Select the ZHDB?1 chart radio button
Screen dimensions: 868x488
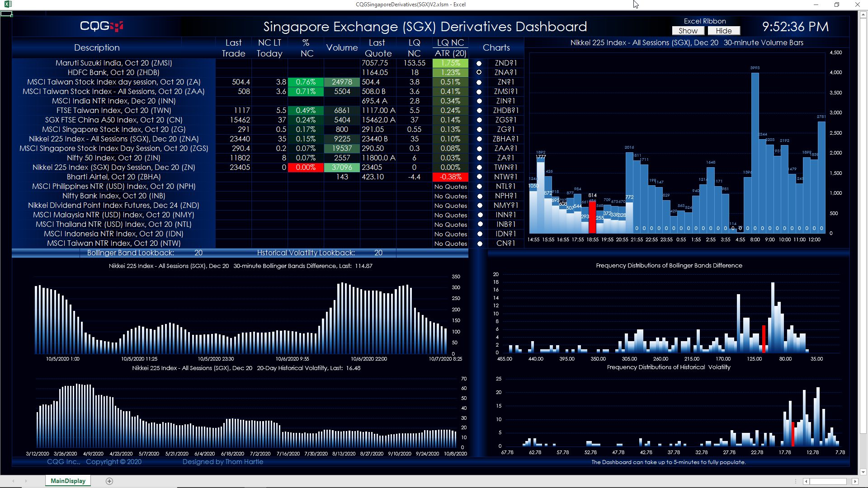pyautogui.click(x=479, y=111)
